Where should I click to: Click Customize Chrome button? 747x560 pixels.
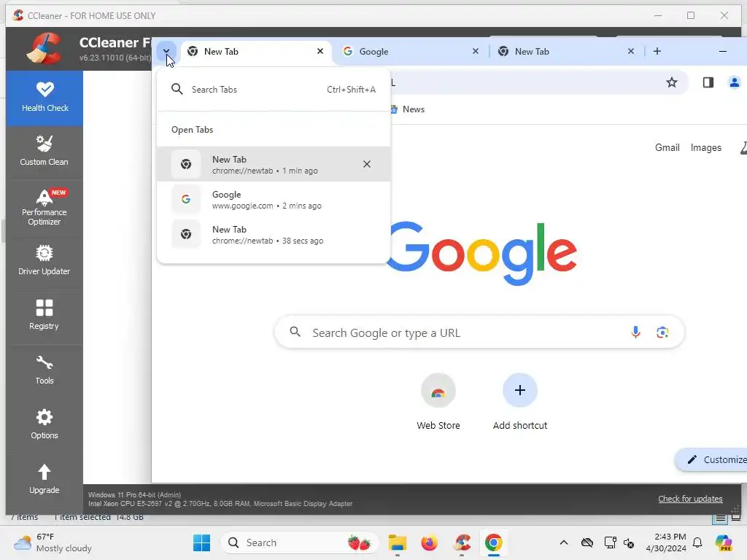[x=712, y=459]
